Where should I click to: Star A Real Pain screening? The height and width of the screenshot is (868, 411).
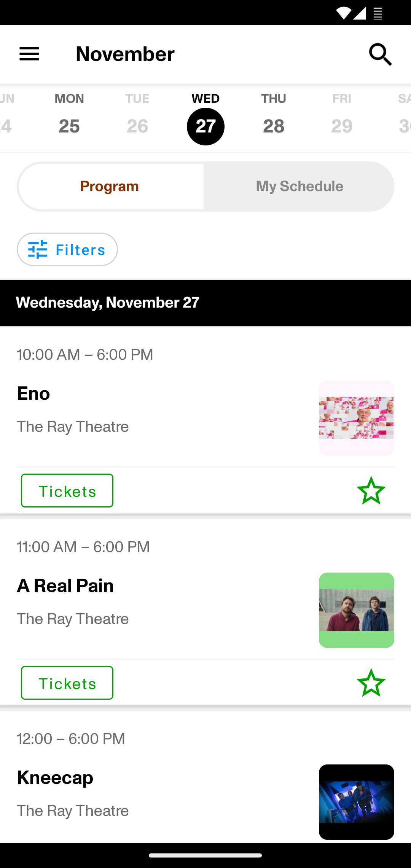coord(371,683)
